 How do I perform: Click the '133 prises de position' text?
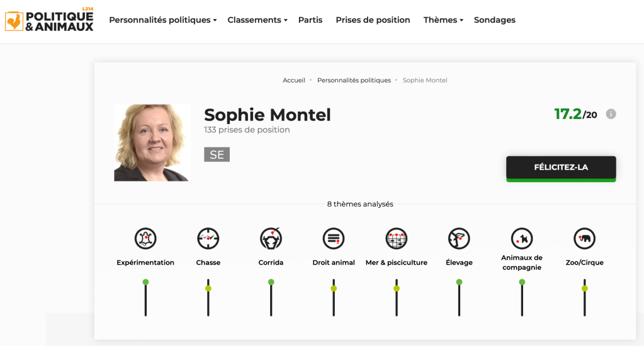click(247, 130)
